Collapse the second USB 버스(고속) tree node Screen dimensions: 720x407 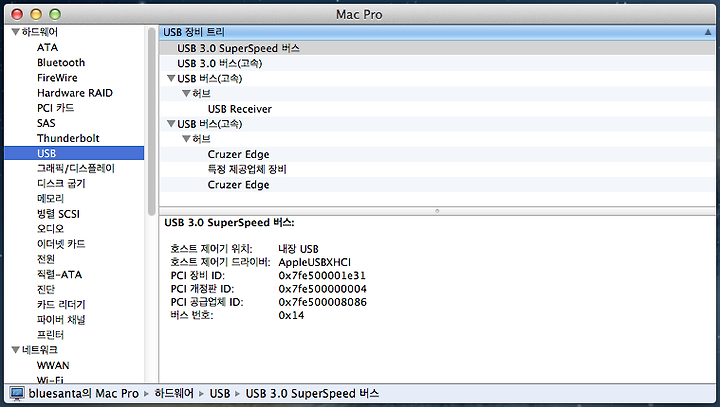171,124
